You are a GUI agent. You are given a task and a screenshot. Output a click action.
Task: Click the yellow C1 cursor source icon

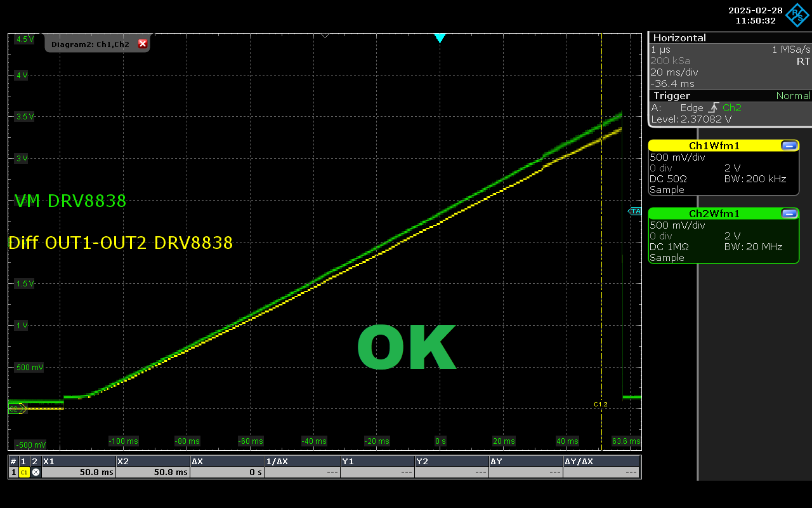coord(24,472)
